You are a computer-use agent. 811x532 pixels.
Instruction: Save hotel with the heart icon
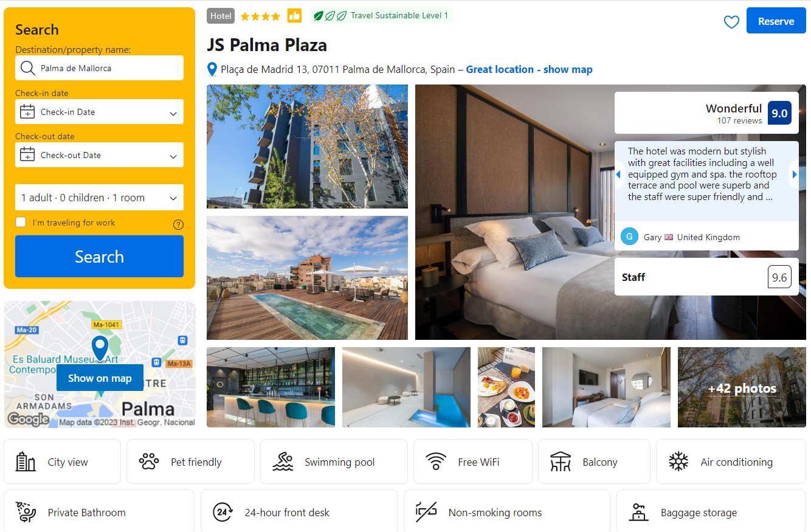tap(731, 22)
